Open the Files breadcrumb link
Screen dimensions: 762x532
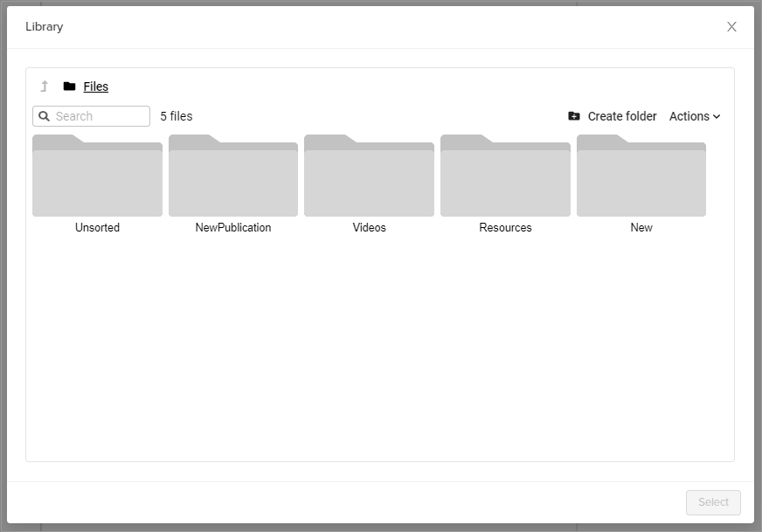(96, 86)
